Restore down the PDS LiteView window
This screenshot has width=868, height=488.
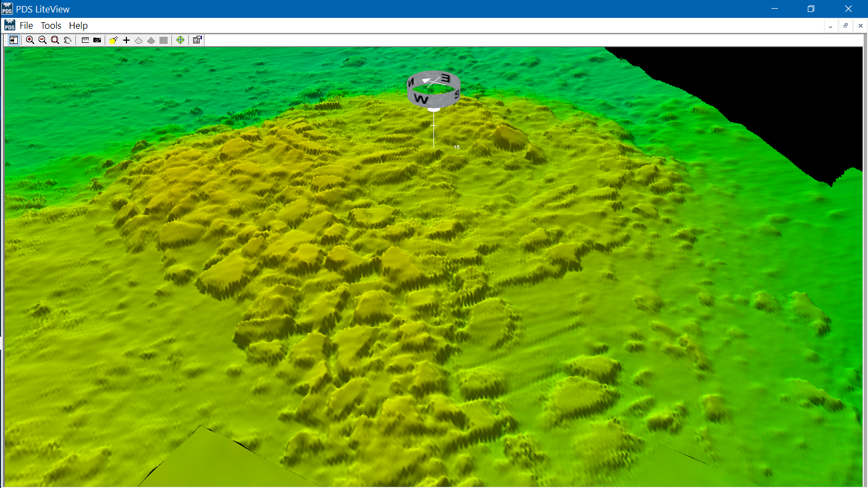tap(811, 9)
